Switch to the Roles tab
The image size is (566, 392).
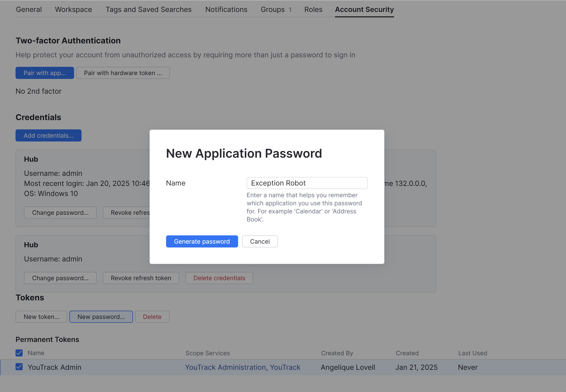(x=313, y=9)
